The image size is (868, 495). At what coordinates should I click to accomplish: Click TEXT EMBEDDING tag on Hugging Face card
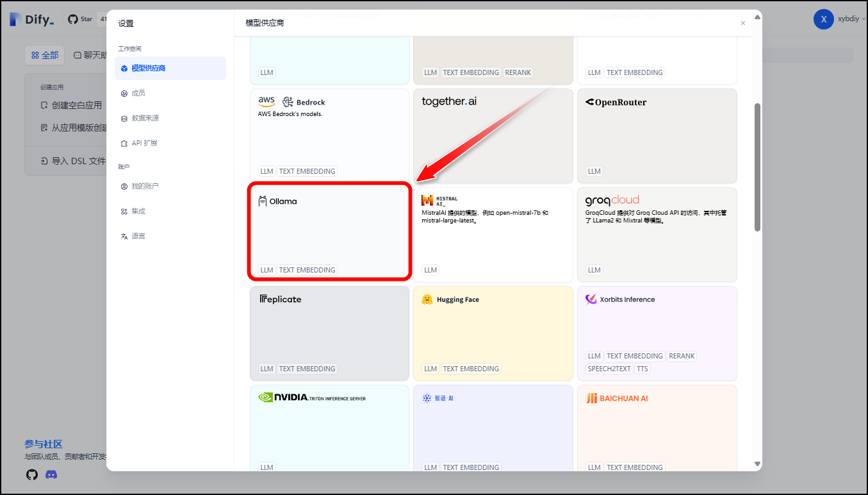(471, 369)
